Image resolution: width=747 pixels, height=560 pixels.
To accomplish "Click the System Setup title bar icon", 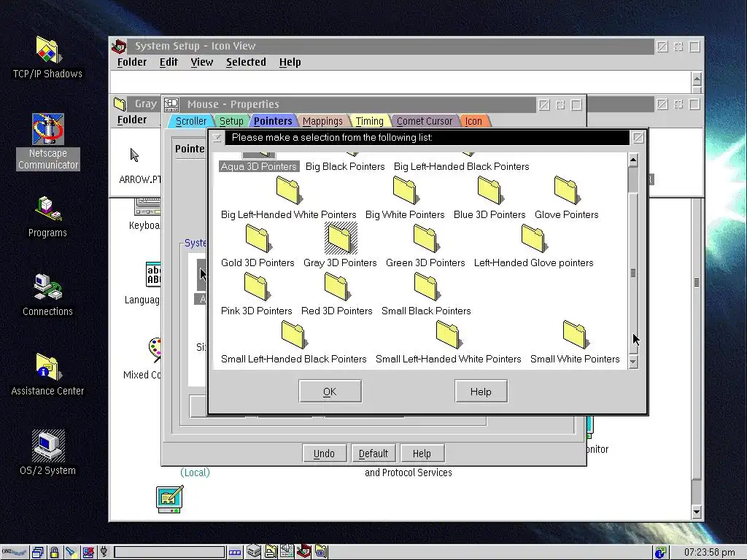I will [x=119, y=46].
